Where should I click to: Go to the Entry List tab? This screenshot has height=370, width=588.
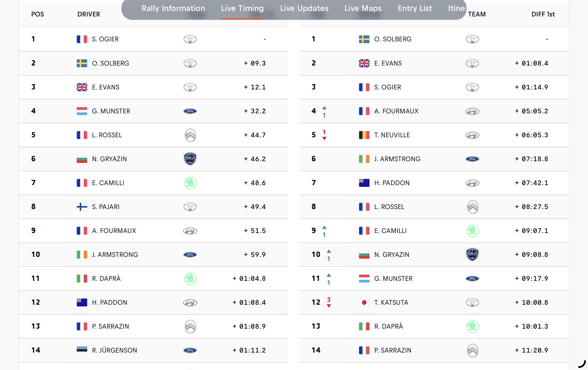415,8
